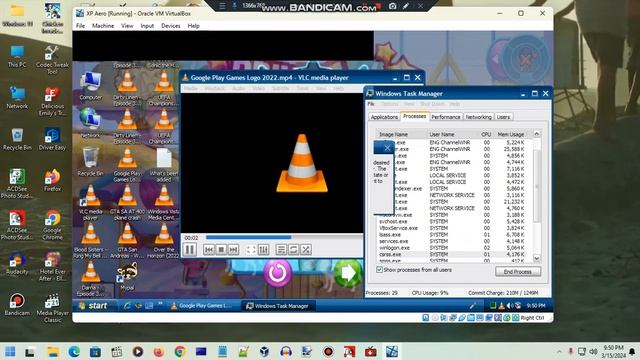Open VirtualBox Machine menu
Viewport: 640px width, 360px height.
[103, 26]
